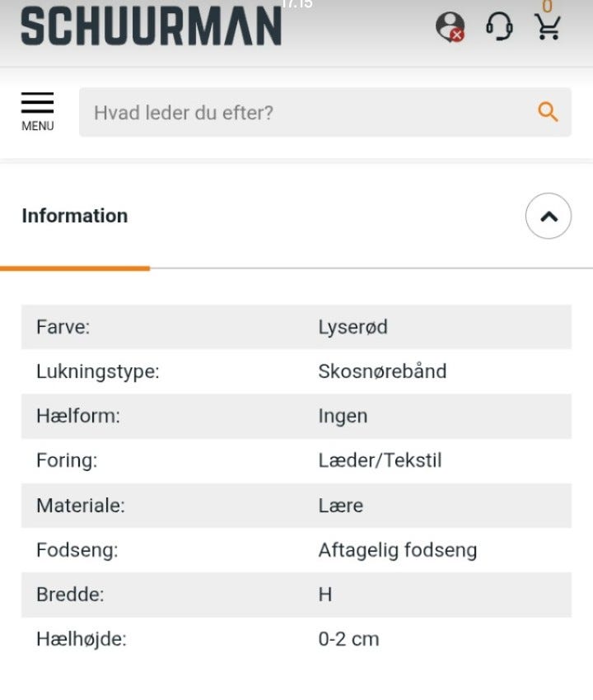Click the Lukningstype value Skosnørebånd
The image size is (593, 700).
tap(382, 371)
